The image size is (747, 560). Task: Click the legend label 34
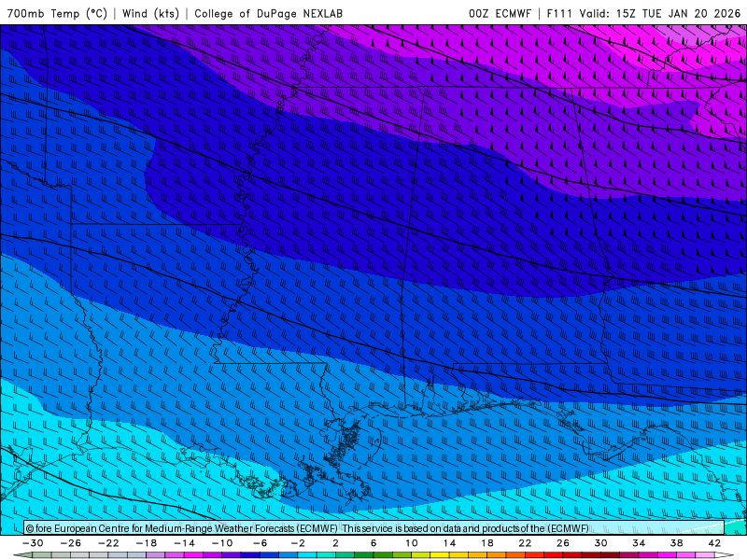point(639,543)
